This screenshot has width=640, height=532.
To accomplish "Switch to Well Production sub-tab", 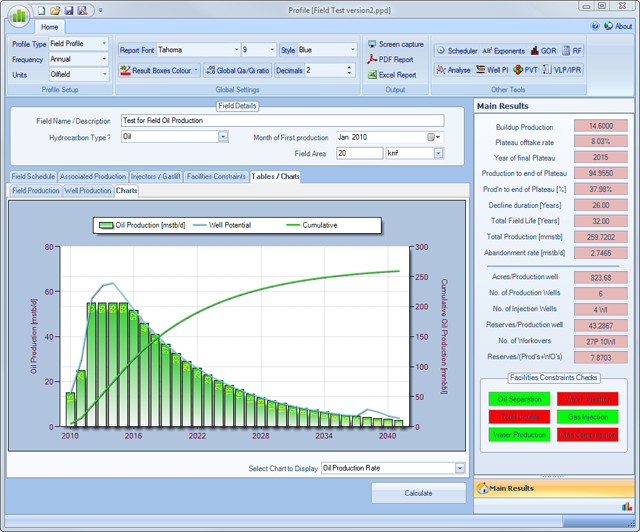I will pyautogui.click(x=88, y=191).
